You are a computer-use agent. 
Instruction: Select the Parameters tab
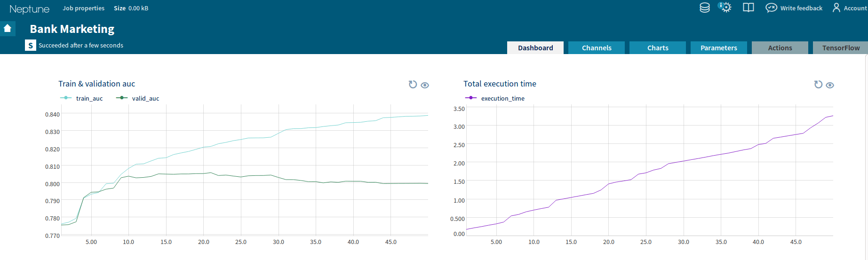718,48
